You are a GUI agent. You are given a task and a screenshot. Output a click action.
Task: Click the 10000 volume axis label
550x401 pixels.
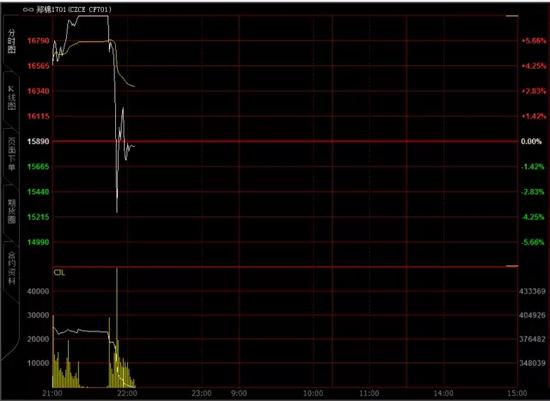click(x=38, y=363)
